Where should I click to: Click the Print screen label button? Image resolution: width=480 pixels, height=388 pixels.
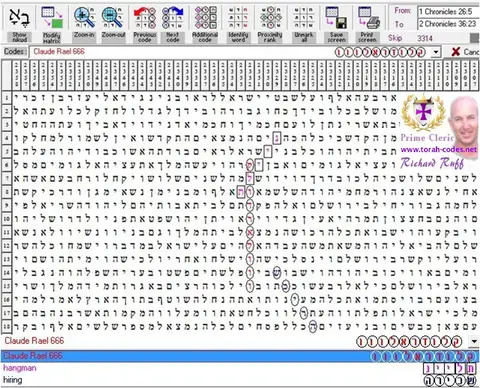(x=367, y=37)
